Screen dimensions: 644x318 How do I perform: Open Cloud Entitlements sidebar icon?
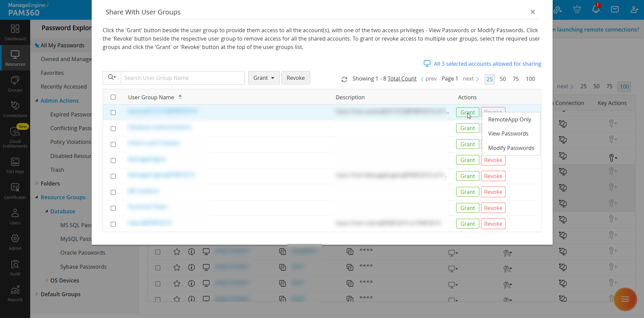[15, 137]
